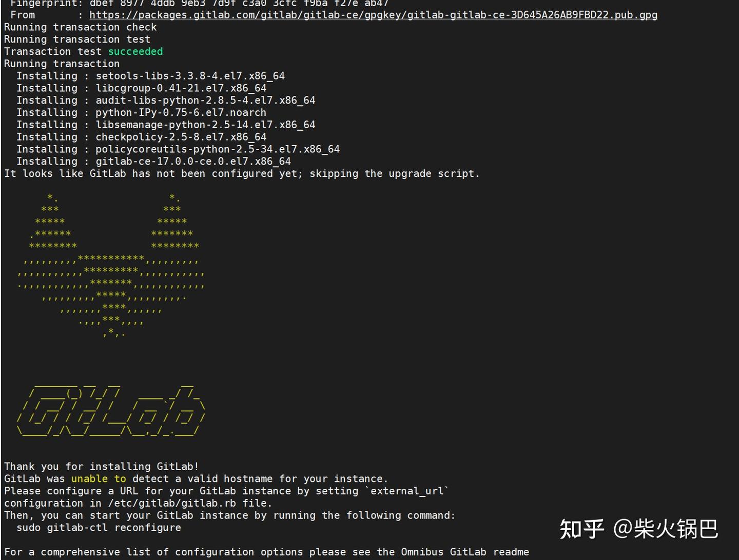
Task: Click the green succeeded status text
Action: click(135, 51)
